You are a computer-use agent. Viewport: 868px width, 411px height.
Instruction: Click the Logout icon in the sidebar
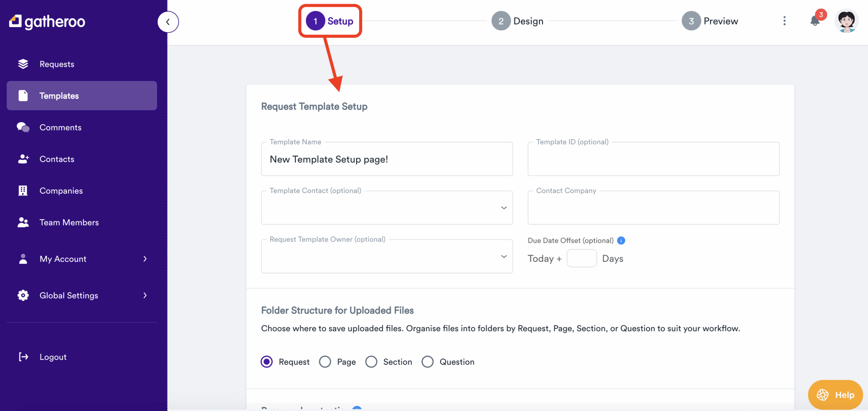tap(23, 357)
